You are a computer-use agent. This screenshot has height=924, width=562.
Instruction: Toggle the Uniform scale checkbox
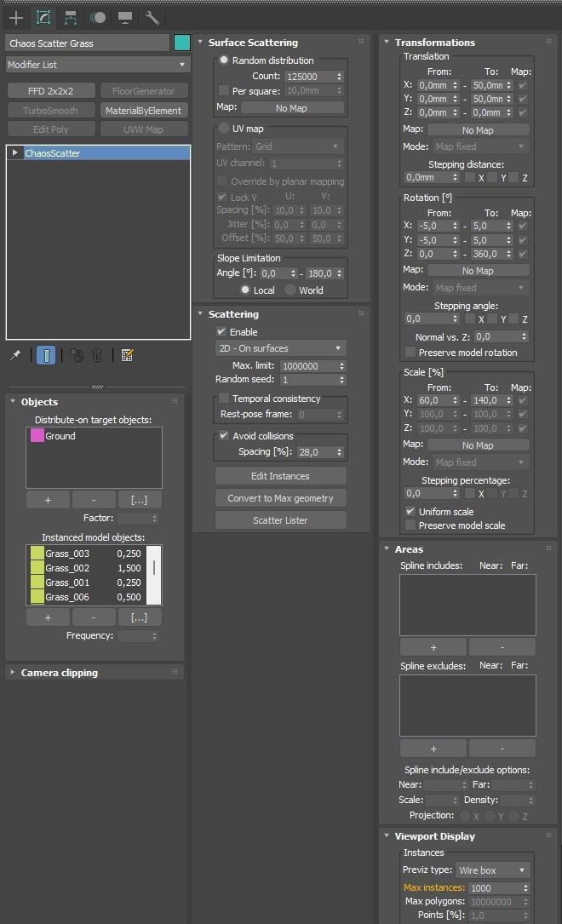coord(410,512)
